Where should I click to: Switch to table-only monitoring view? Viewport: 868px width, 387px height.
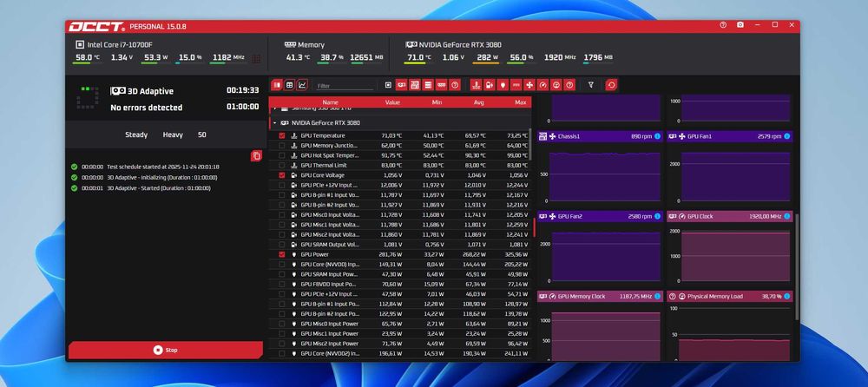tap(289, 85)
